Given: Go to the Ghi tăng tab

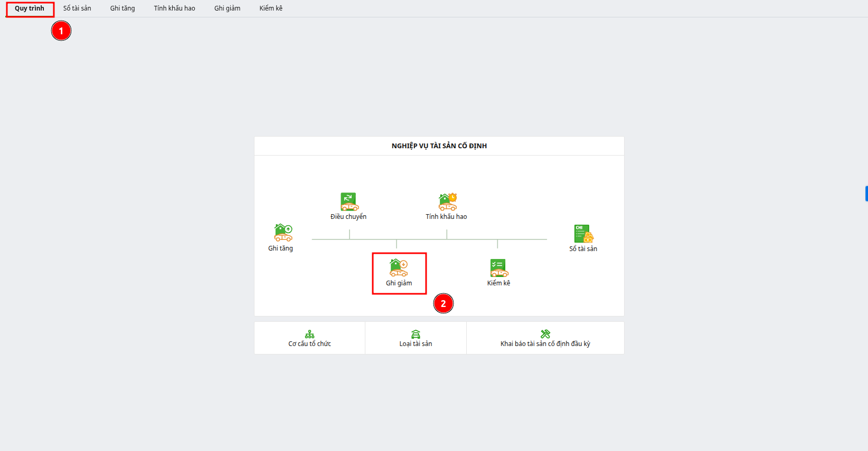Looking at the screenshot, I should 122,8.
